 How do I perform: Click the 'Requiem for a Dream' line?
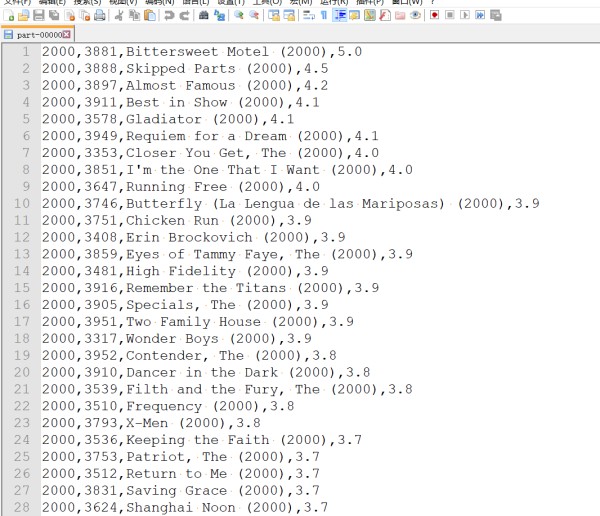pos(210,136)
